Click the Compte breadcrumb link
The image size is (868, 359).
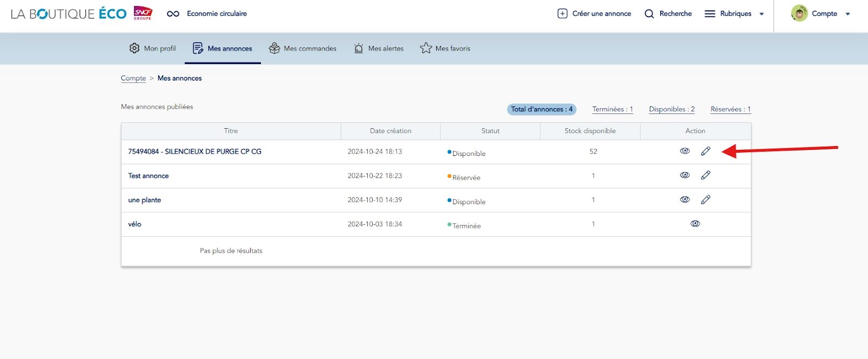(x=133, y=78)
